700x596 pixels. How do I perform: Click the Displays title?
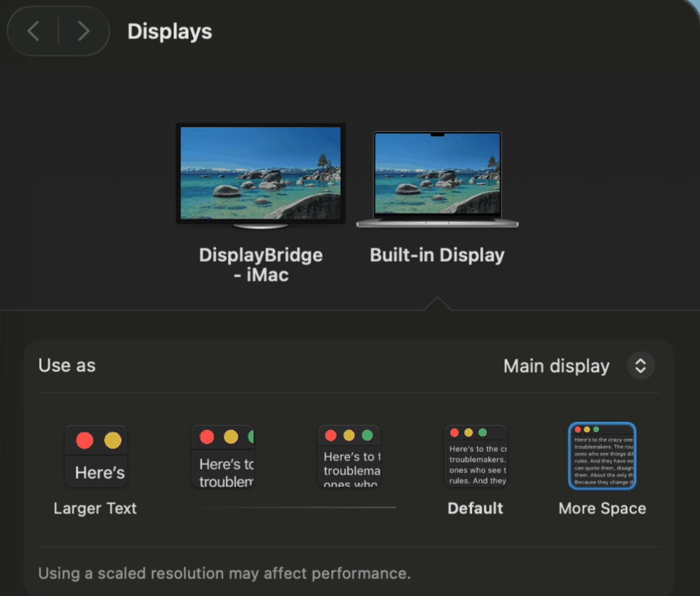[170, 32]
